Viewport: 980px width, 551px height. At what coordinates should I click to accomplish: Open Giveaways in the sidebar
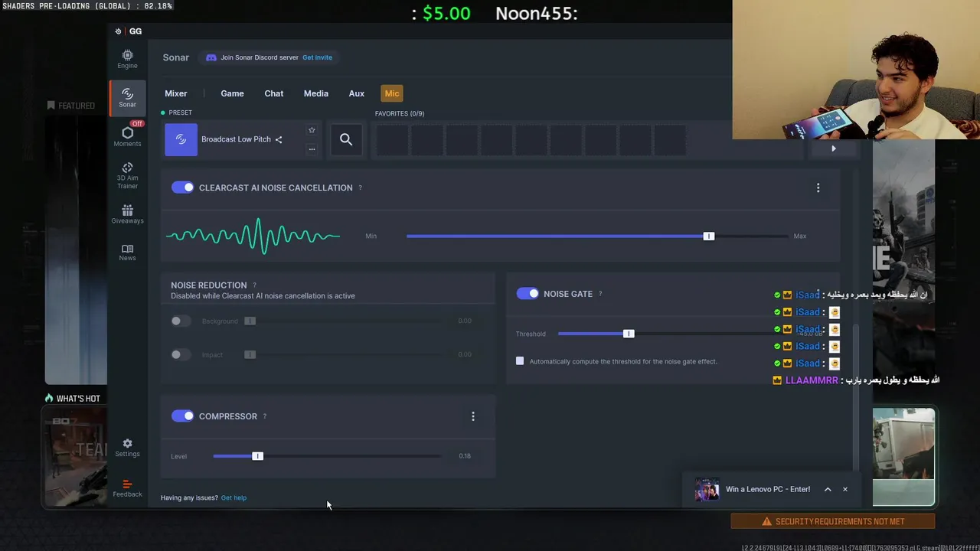pos(127,214)
